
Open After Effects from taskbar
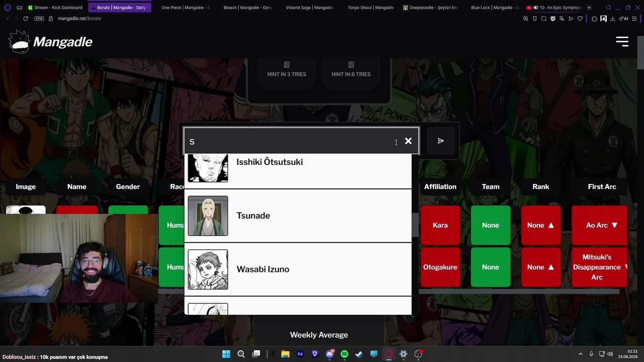[x=300, y=354]
